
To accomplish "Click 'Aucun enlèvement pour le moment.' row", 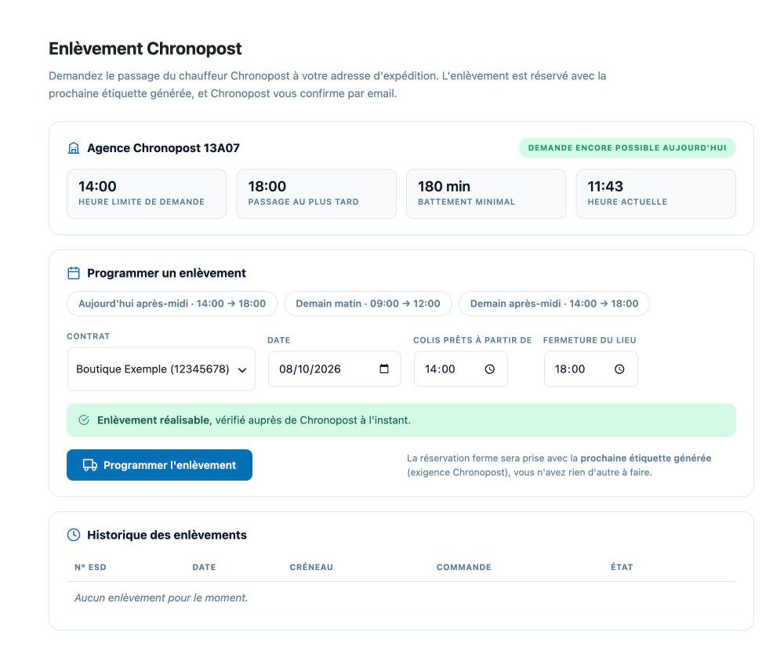I will [401, 598].
